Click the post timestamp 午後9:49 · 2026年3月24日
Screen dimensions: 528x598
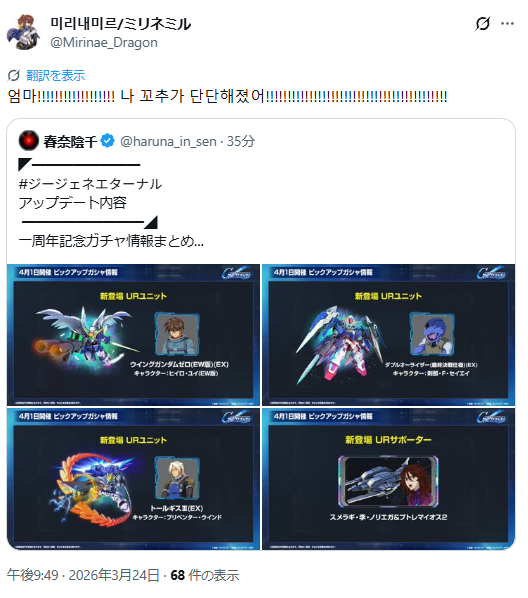pos(83,575)
